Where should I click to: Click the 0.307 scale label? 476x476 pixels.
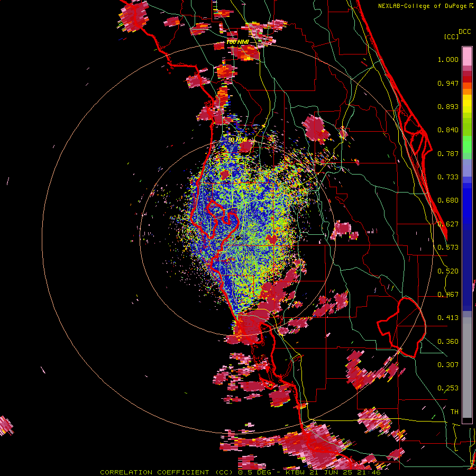tap(448, 365)
